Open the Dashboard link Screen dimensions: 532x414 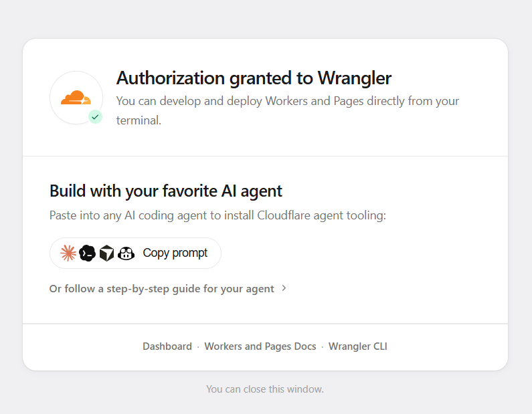tap(167, 346)
